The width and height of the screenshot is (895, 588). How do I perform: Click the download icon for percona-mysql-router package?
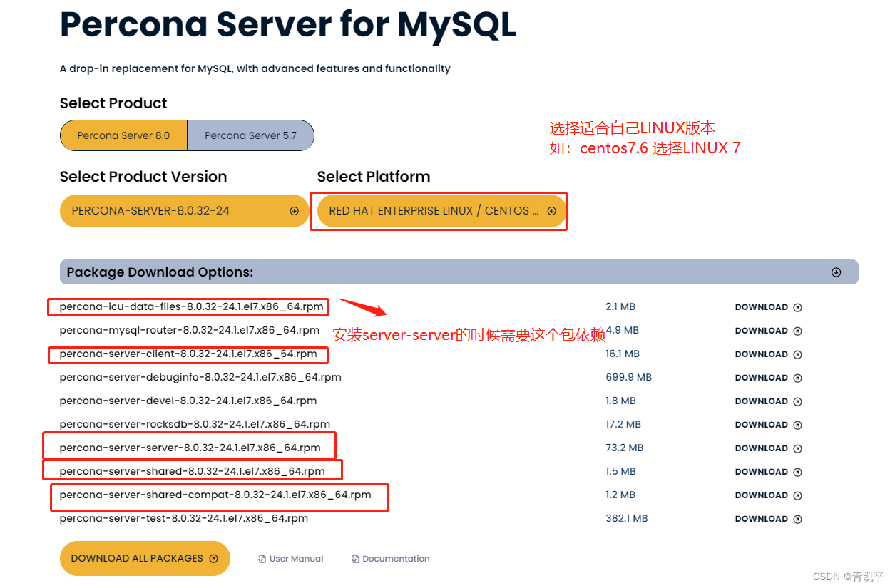(x=798, y=330)
